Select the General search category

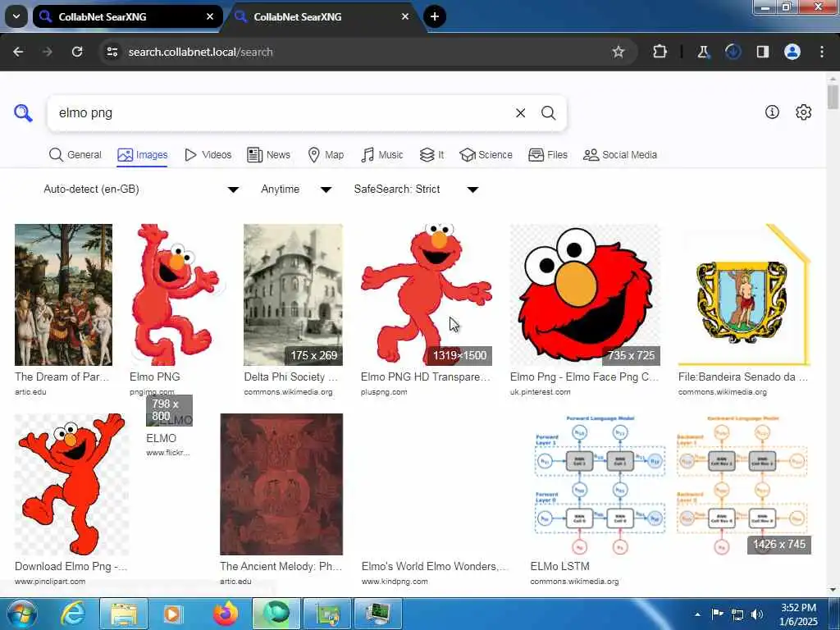pos(75,155)
